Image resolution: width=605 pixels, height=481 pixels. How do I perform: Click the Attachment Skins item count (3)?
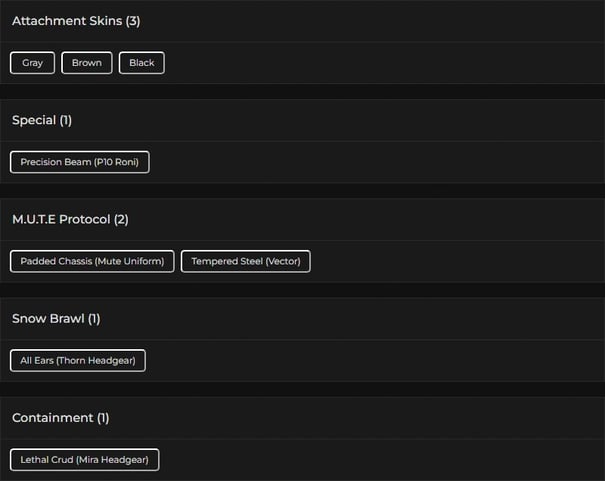133,21
